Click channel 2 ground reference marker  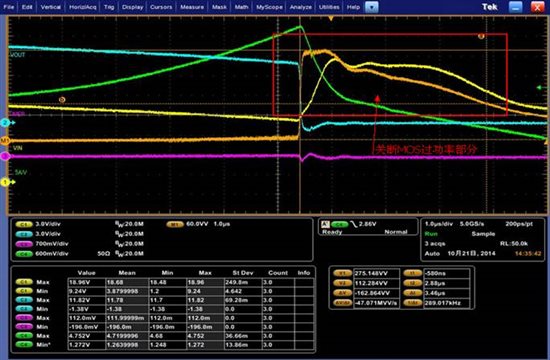[6, 123]
